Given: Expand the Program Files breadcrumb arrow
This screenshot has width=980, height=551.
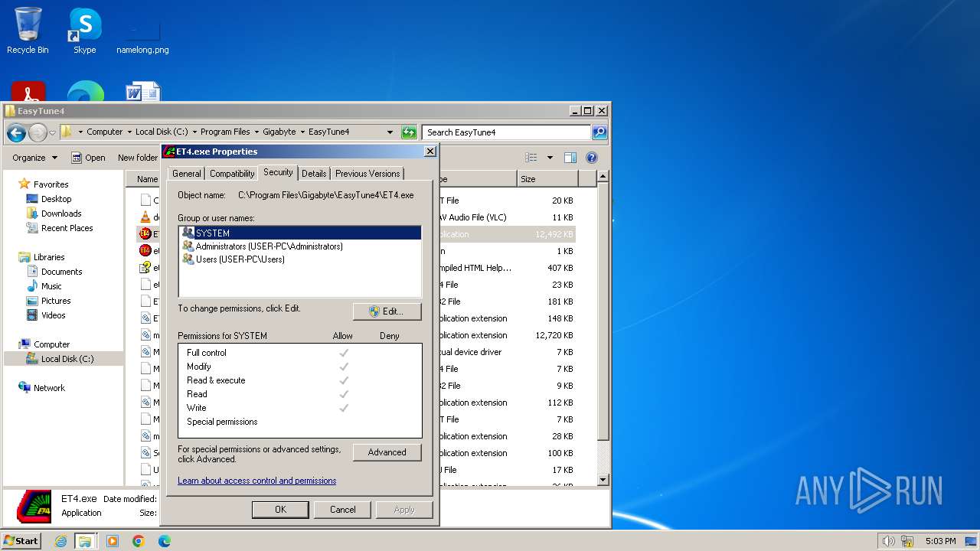Looking at the screenshot, I should pyautogui.click(x=256, y=132).
